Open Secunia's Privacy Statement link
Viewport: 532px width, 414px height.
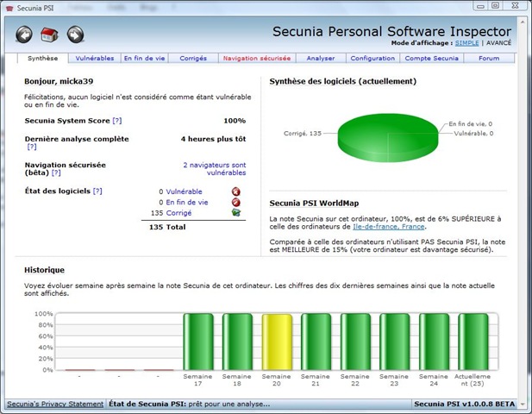coord(55,405)
